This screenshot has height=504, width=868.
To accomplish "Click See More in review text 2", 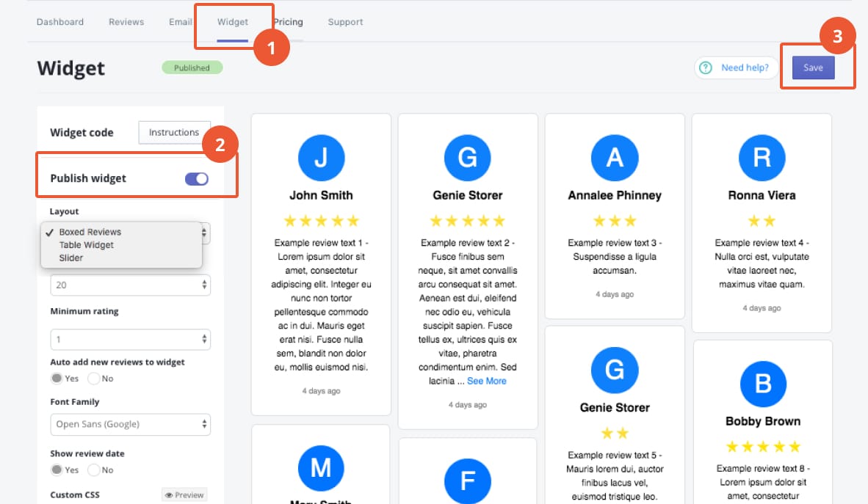I will coord(487,381).
